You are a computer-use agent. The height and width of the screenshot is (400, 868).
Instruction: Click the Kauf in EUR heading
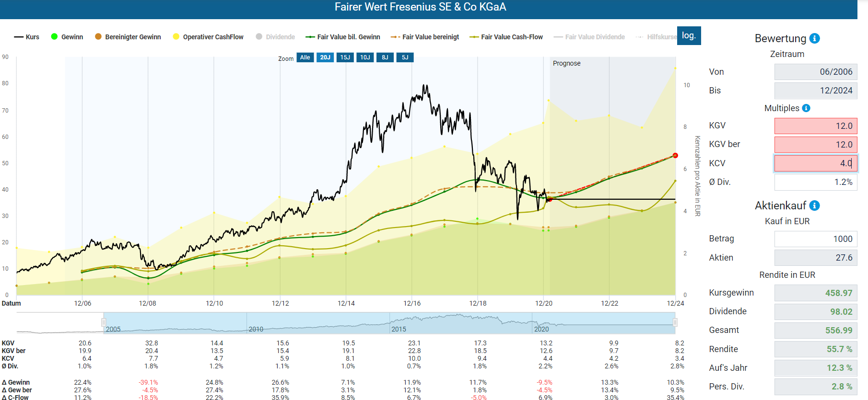(x=787, y=221)
